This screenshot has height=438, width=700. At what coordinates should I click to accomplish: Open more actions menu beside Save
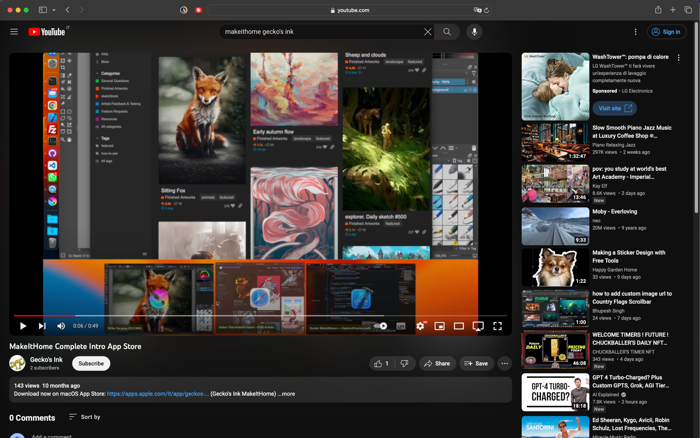tap(504, 363)
